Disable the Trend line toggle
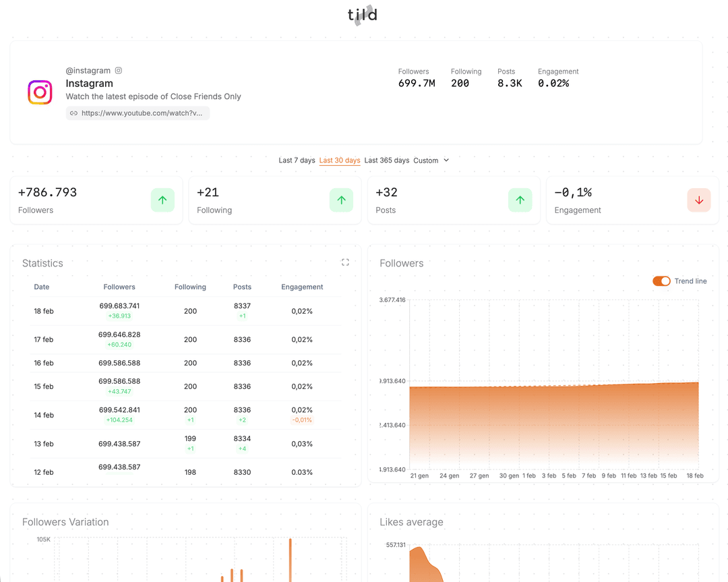Image resolution: width=728 pixels, height=582 pixels. tap(661, 281)
